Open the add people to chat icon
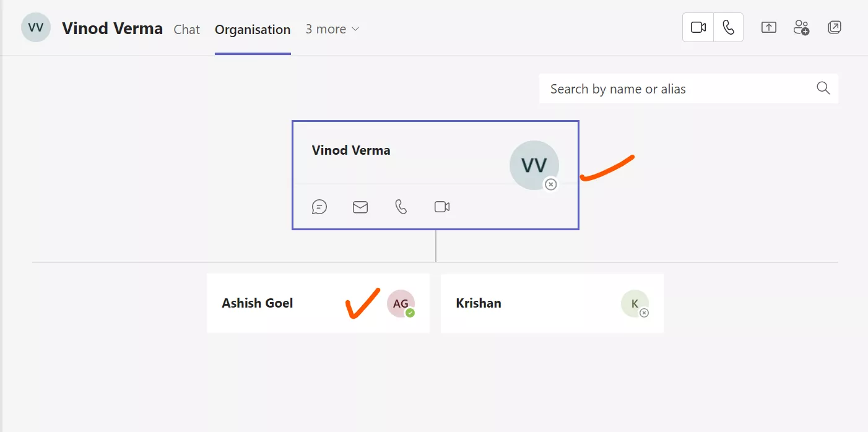The image size is (868, 432). (x=801, y=27)
